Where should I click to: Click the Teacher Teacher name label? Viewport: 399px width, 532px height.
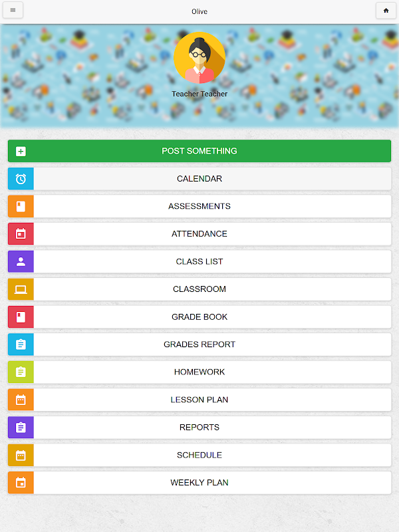tap(199, 94)
